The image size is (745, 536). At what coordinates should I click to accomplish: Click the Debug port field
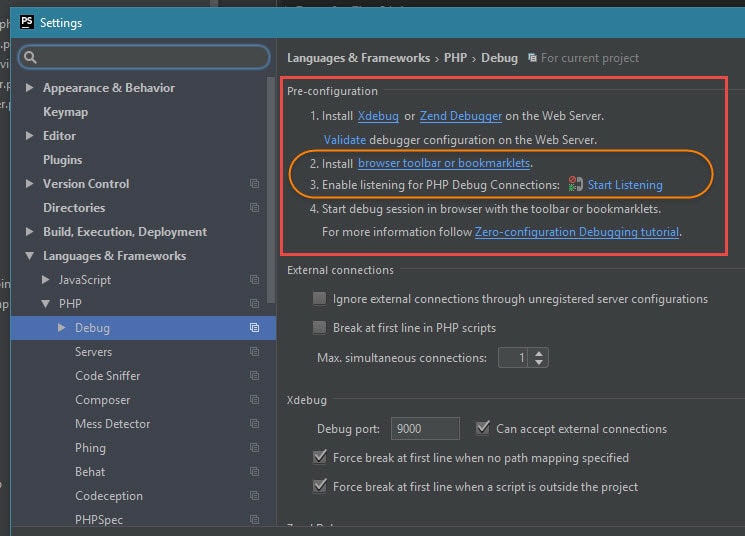coord(425,429)
